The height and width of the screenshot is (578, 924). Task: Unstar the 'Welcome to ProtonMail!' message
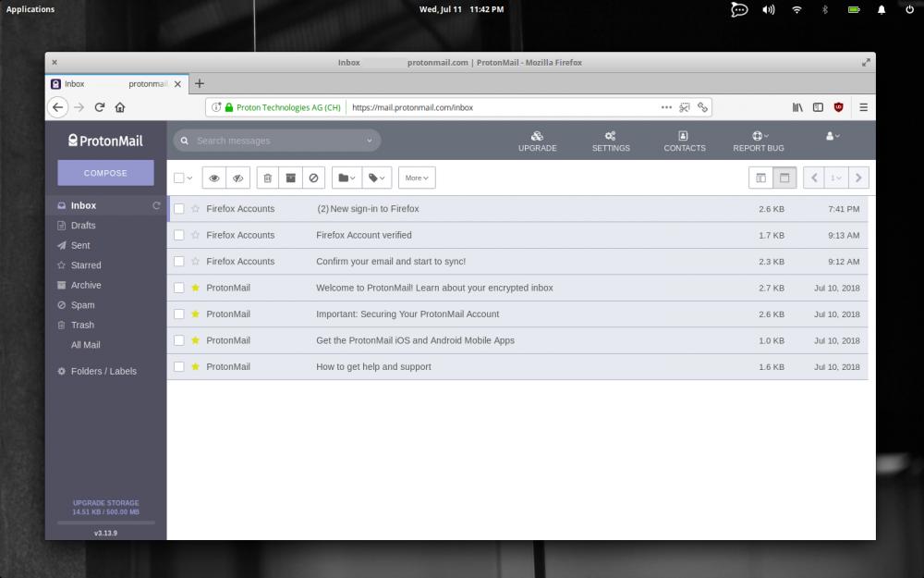(x=196, y=288)
